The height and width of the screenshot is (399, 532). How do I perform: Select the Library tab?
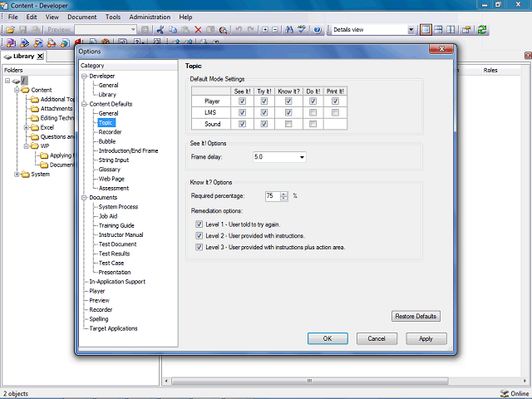pyautogui.click(x=24, y=57)
